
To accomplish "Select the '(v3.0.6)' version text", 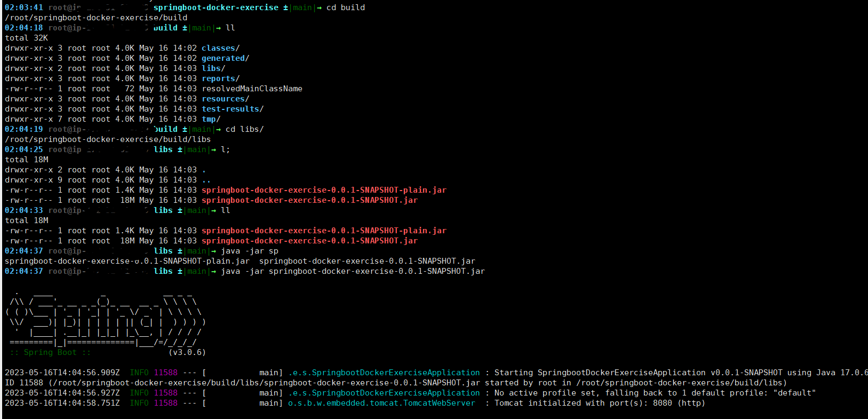I will point(187,352).
